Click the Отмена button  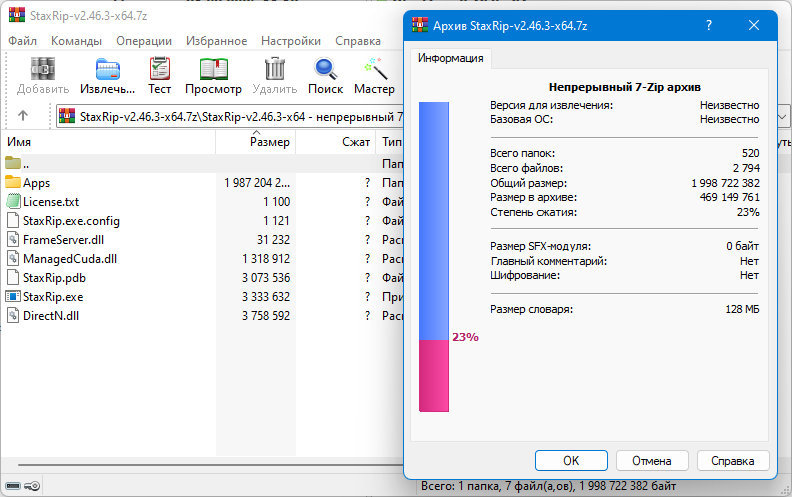point(652,461)
